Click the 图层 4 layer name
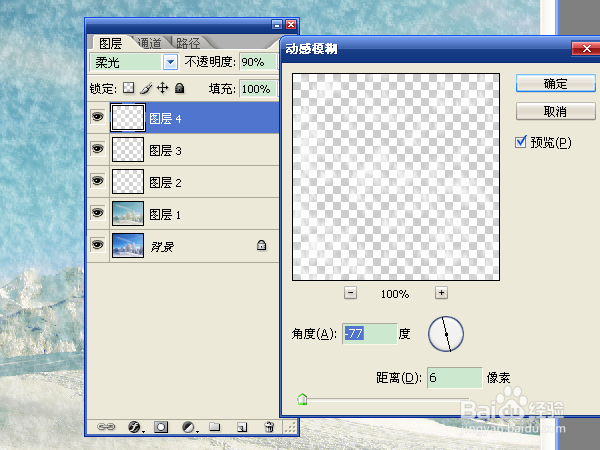Viewport: 600px width, 450px height. point(165,119)
